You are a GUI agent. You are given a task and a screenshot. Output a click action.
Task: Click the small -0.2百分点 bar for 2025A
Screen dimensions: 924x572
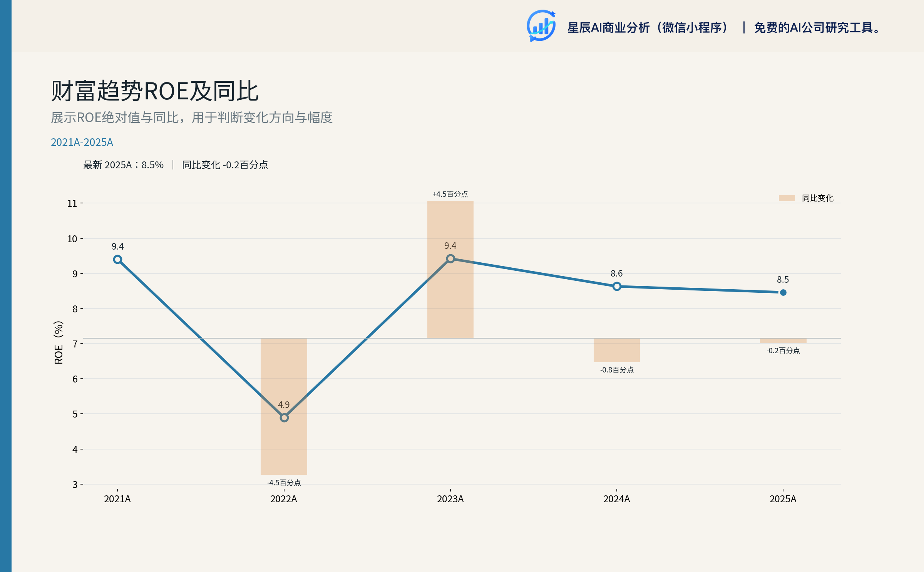(783, 341)
